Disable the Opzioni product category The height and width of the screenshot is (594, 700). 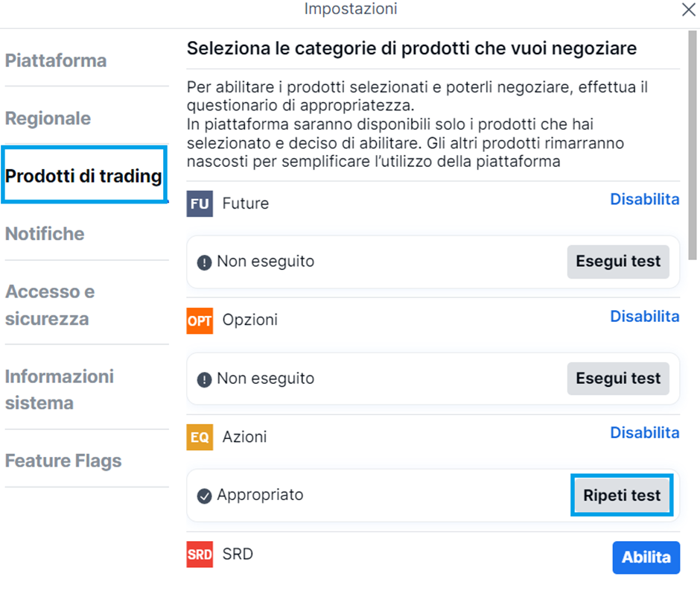645,317
